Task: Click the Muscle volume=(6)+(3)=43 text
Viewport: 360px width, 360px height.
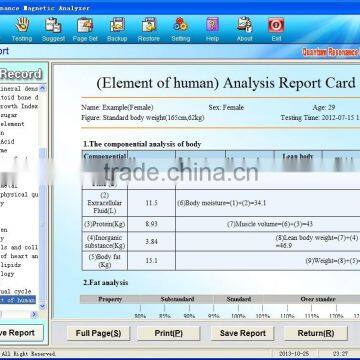Action: [270, 224]
